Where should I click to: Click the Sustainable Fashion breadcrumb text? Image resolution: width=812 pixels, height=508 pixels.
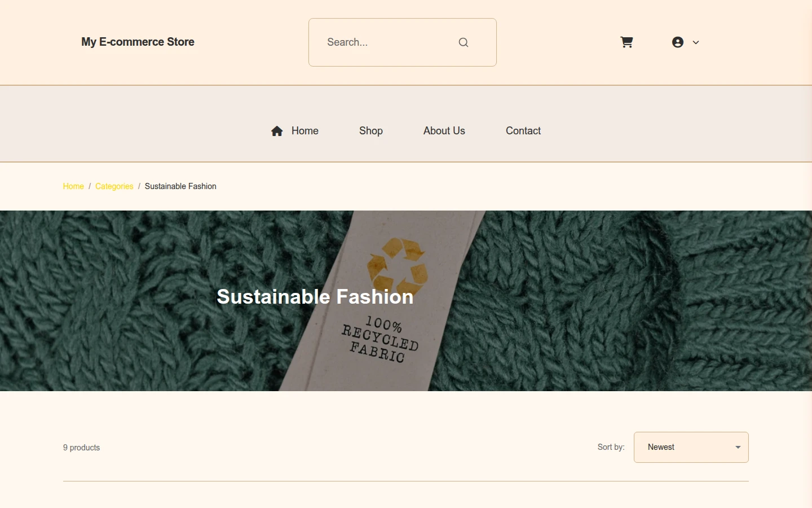pyautogui.click(x=180, y=186)
